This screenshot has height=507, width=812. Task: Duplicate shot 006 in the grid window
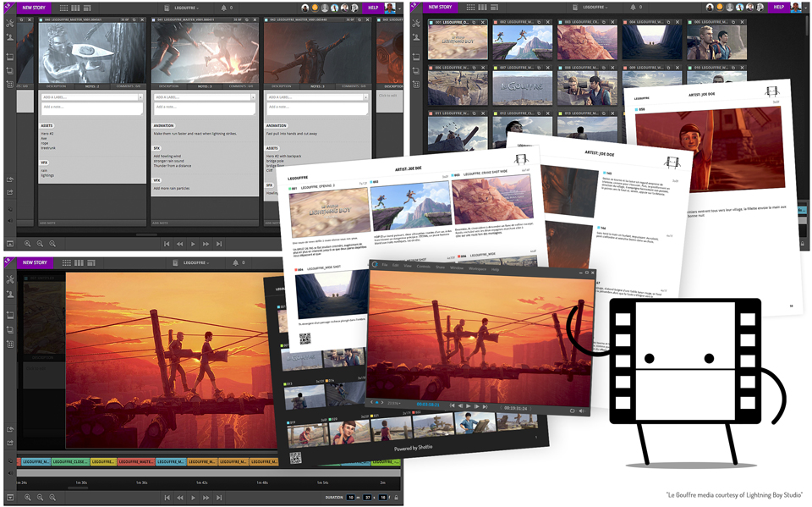click(475, 68)
